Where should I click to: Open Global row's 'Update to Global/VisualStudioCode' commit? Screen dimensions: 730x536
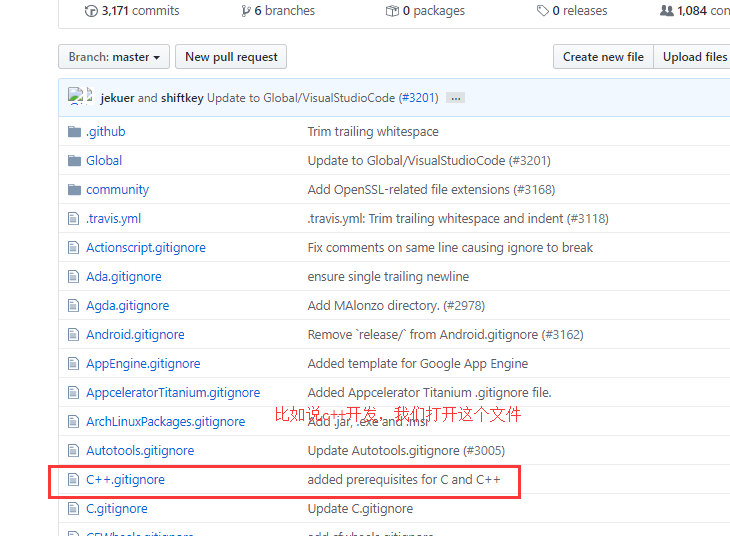(x=429, y=161)
